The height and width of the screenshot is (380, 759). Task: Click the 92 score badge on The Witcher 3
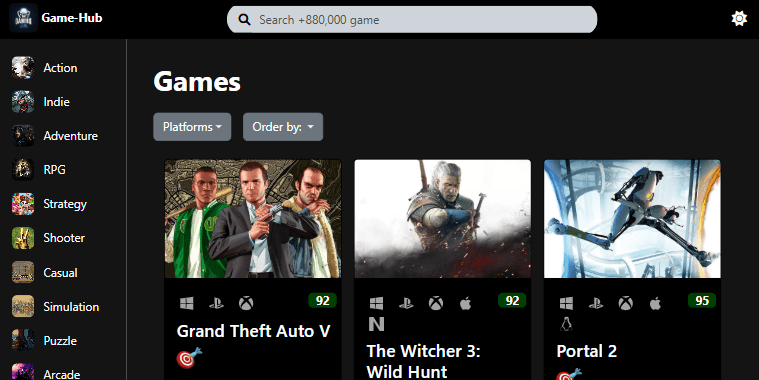pyautogui.click(x=512, y=301)
